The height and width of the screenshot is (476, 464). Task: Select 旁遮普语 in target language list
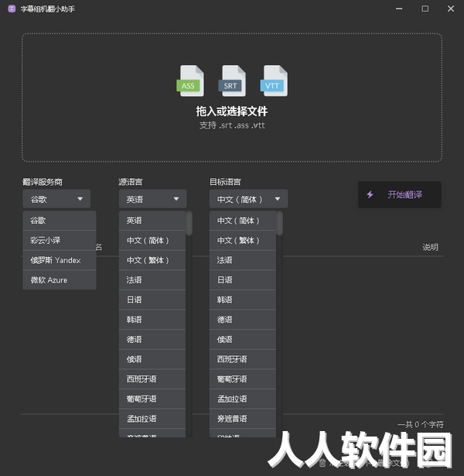click(243, 419)
